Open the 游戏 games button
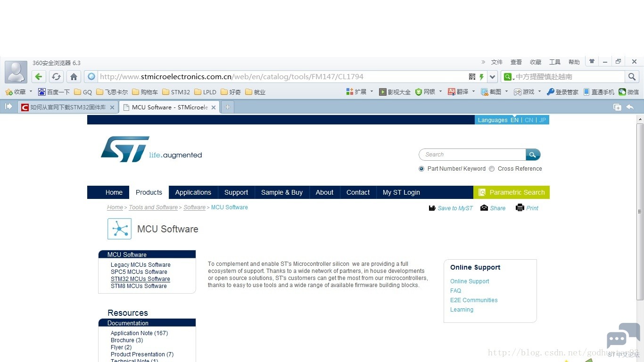Viewport: 644px width, 362px height. point(524,92)
